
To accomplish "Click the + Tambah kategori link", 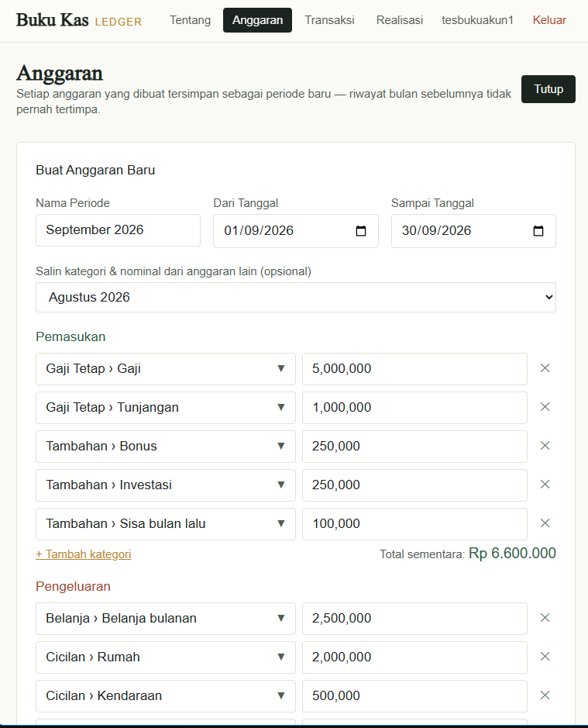I will [84, 554].
